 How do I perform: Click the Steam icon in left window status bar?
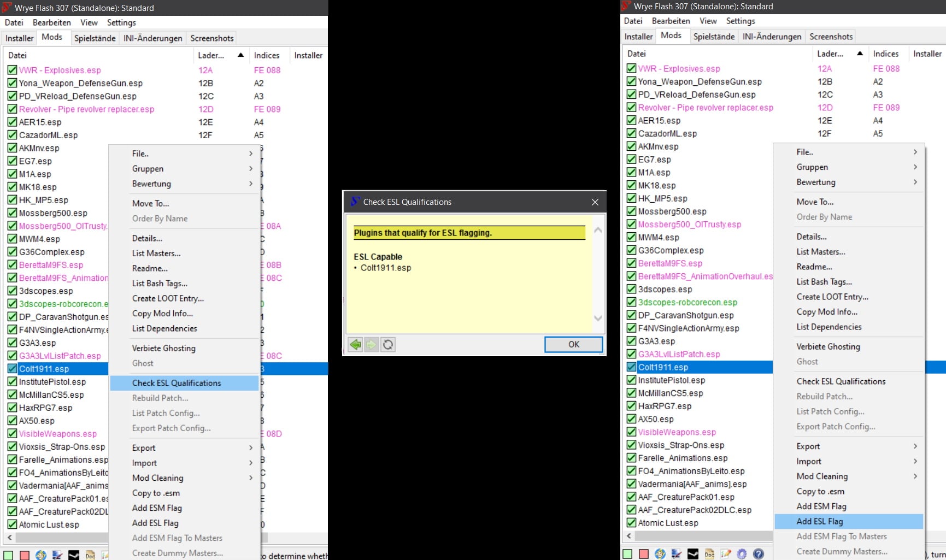74,555
